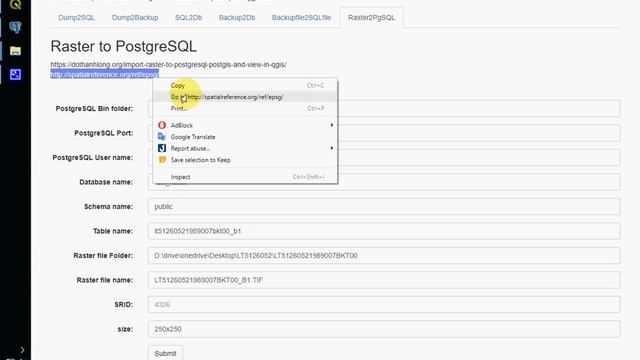Click the Report abuse blue icon
The width and height of the screenshot is (640, 360).
click(162, 148)
